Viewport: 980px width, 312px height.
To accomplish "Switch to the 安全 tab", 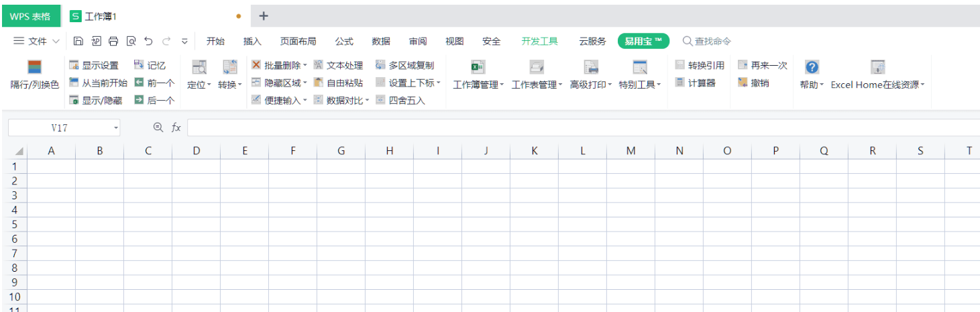I will pyautogui.click(x=492, y=41).
